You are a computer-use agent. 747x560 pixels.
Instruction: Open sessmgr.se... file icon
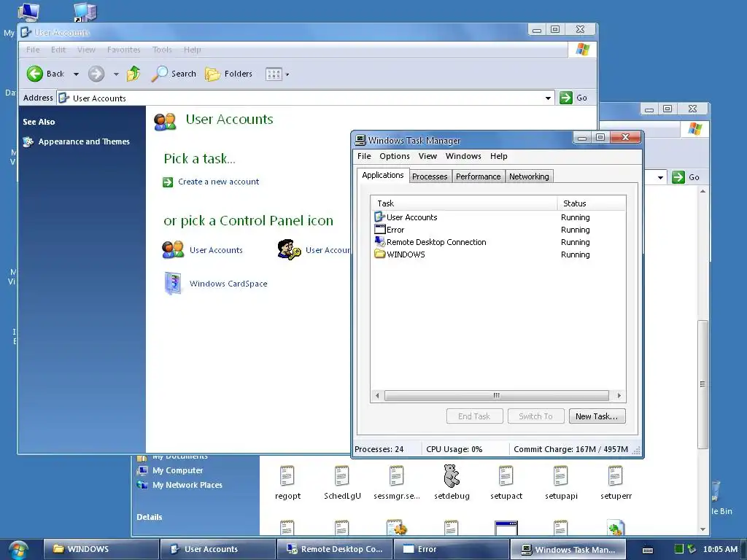tap(396, 483)
